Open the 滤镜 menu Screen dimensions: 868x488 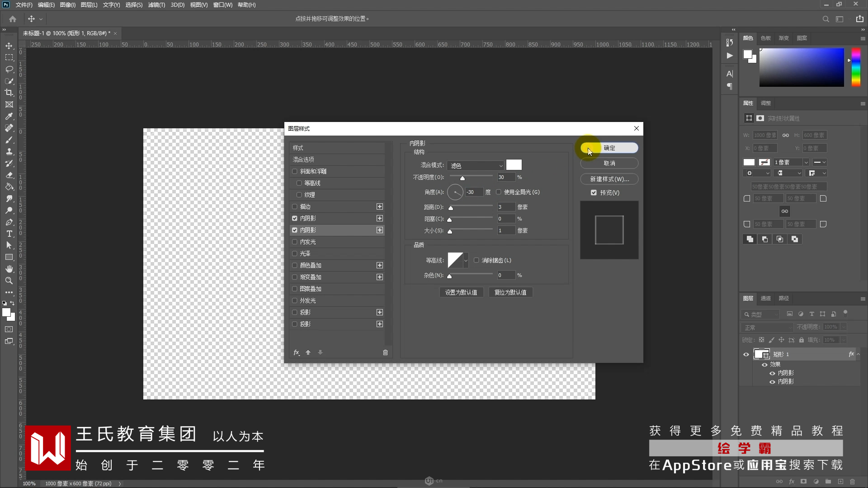156,5
